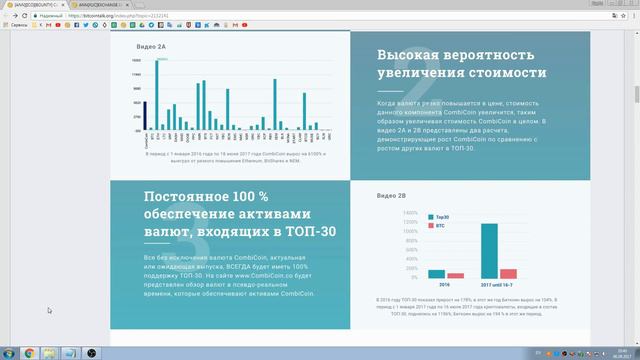Open the Twitter bookmark icon
The height and width of the screenshot is (360, 640).
86,25
